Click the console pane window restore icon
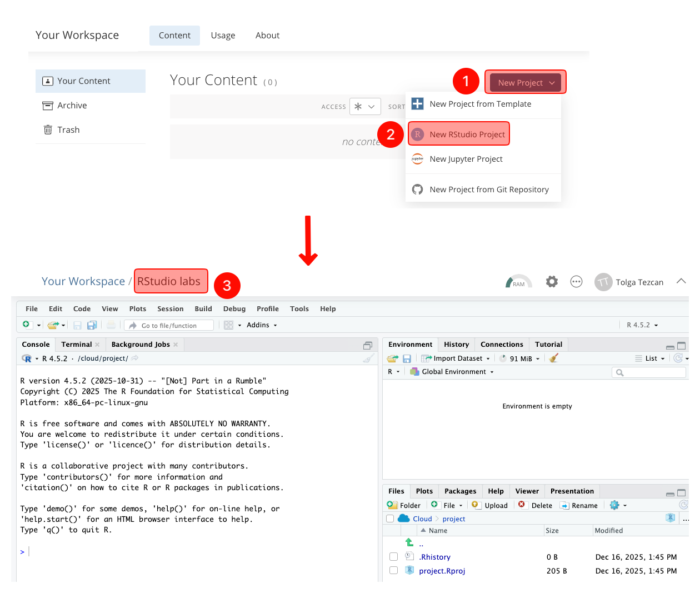This screenshot has height=593, width=700. (x=367, y=345)
